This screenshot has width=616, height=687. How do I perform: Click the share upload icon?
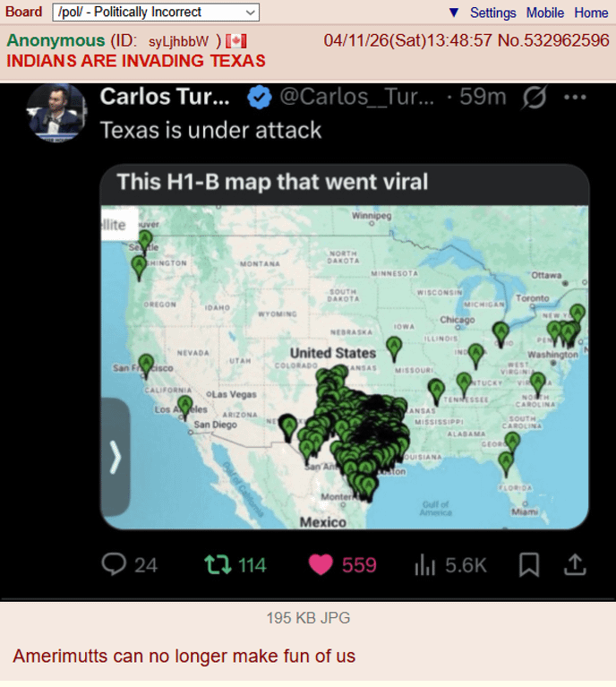pyautogui.click(x=575, y=564)
